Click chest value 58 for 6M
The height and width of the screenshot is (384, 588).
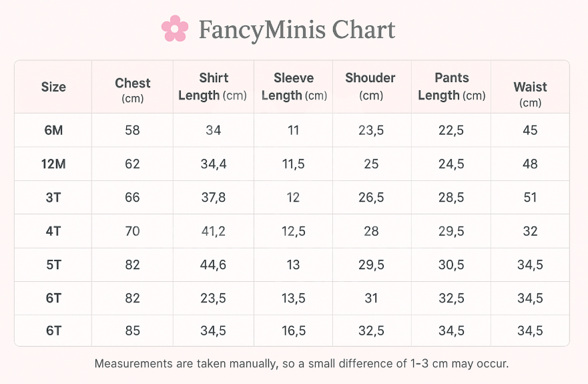pos(132,130)
